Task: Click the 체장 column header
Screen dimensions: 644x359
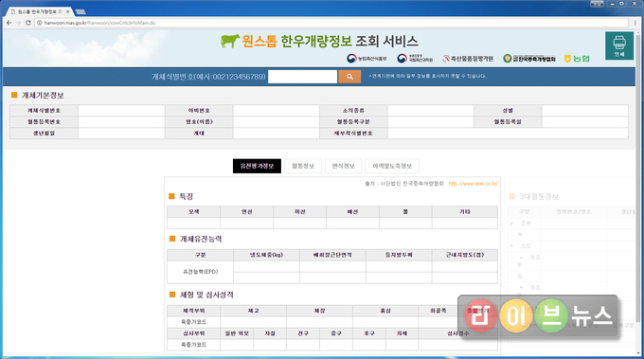Action: pyautogui.click(x=319, y=311)
